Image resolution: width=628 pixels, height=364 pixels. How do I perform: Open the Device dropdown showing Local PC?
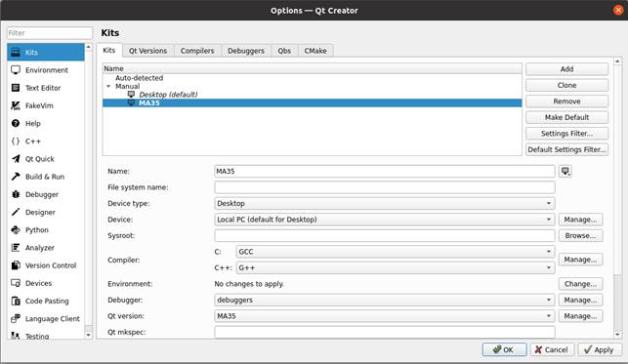click(385, 220)
